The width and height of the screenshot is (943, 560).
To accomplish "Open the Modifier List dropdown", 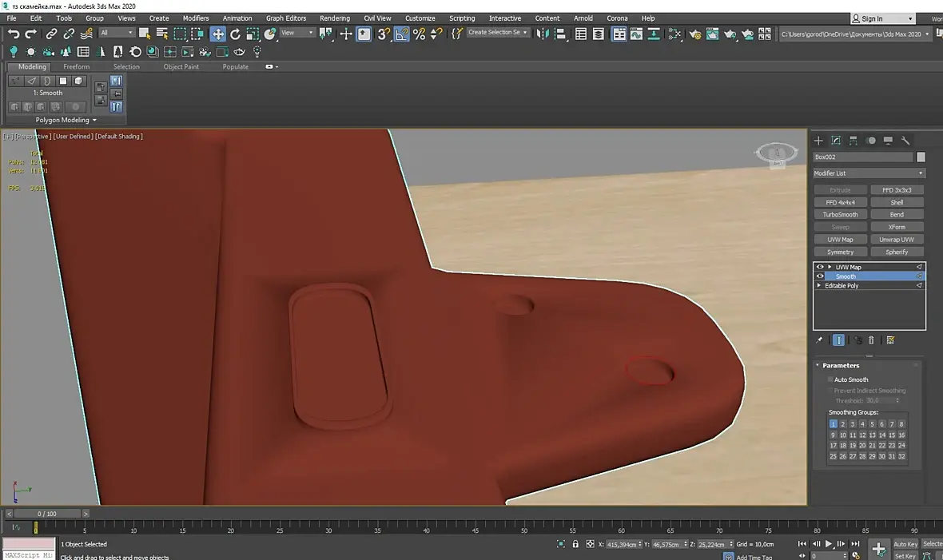I will point(869,173).
